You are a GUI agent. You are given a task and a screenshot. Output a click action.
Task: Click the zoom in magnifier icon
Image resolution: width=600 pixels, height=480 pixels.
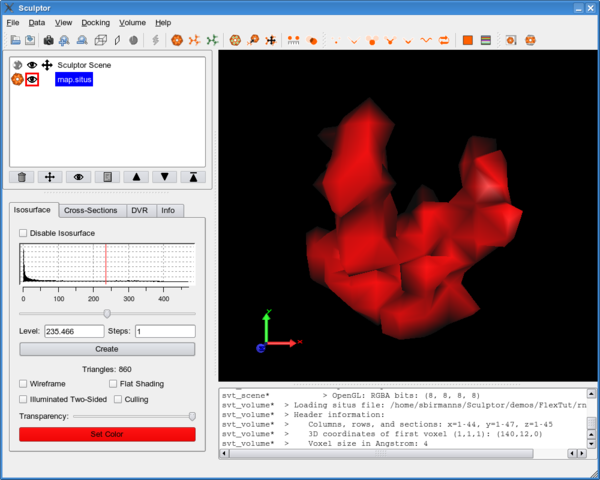(64, 40)
